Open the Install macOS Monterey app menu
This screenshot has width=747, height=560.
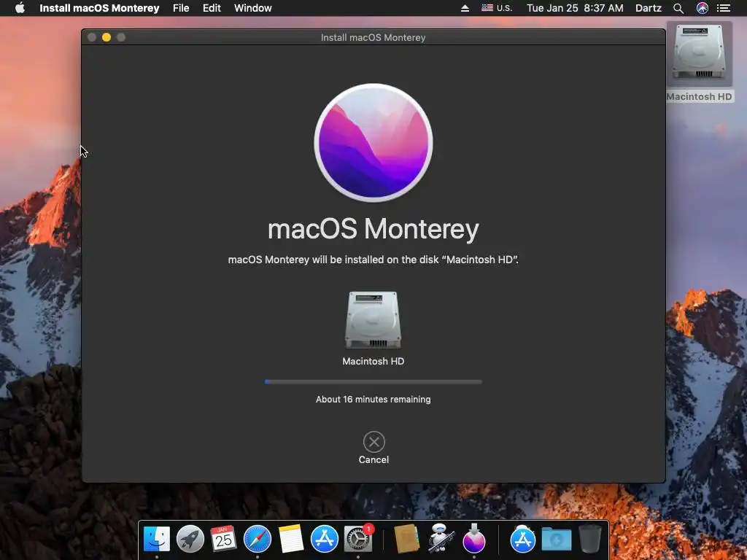(x=99, y=8)
